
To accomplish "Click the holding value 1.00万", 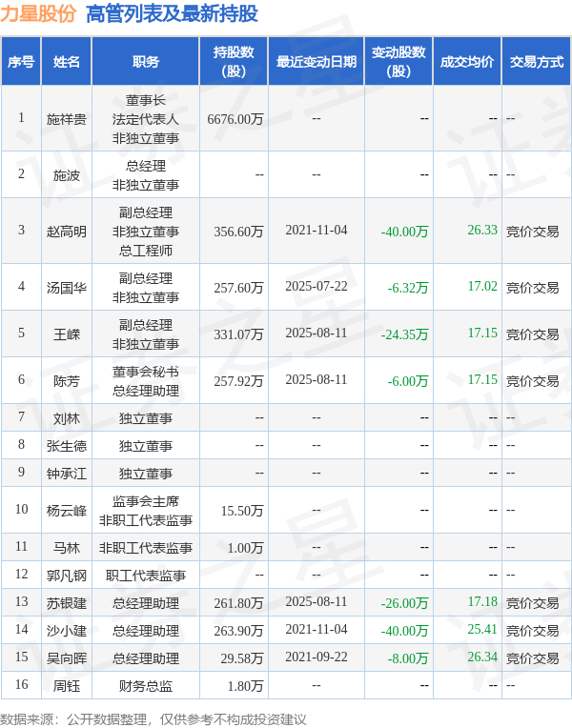I will (245, 548).
